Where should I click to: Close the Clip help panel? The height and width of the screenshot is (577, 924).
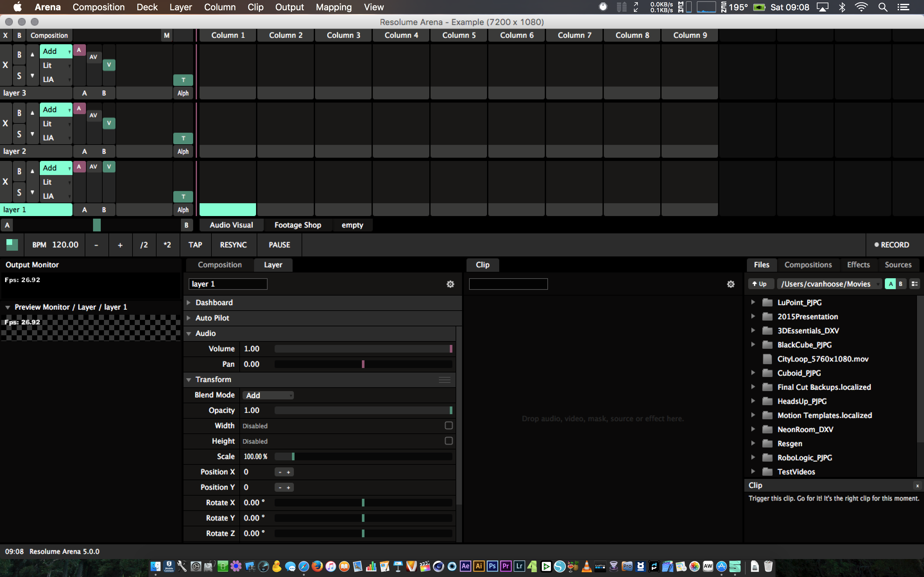pyautogui.click(x=917, y=485)
